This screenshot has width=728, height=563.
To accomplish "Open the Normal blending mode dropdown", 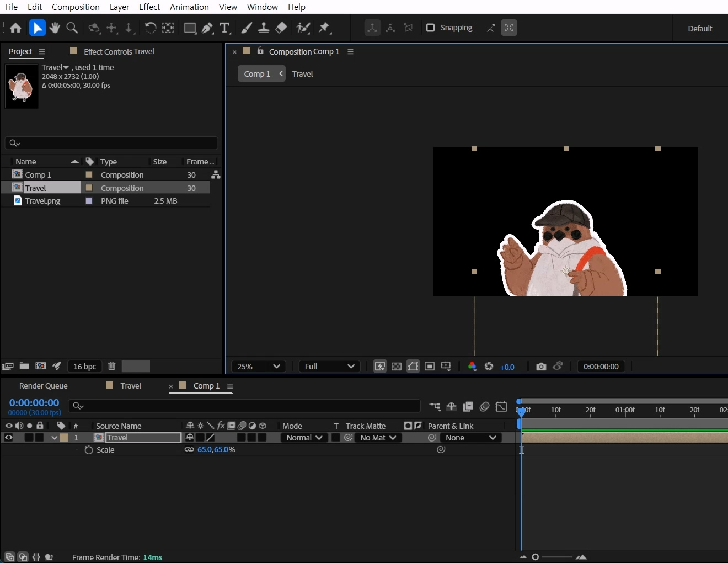I will tap(304, 438).
